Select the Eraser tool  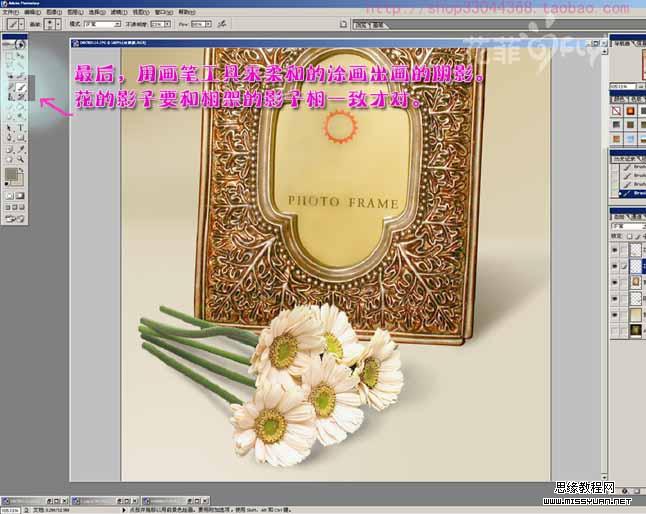tap(10, 107)
